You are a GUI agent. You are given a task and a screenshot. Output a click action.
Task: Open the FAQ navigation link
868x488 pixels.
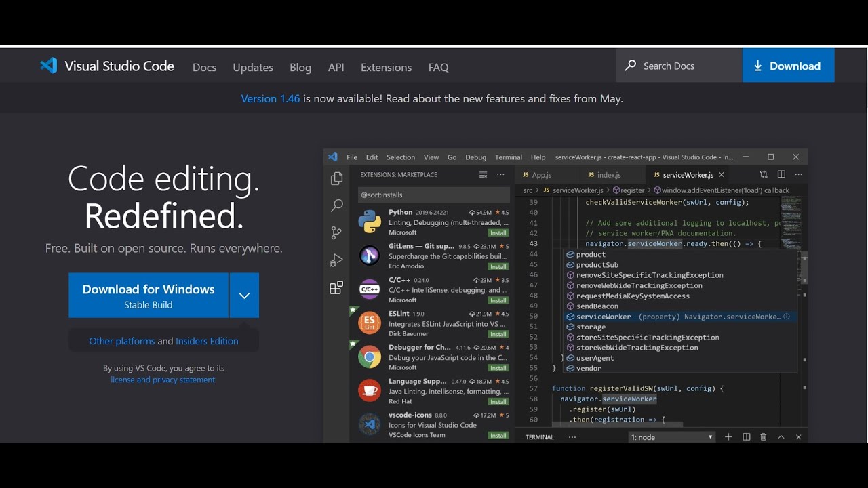pyautogui.click(x=439, y=67)
